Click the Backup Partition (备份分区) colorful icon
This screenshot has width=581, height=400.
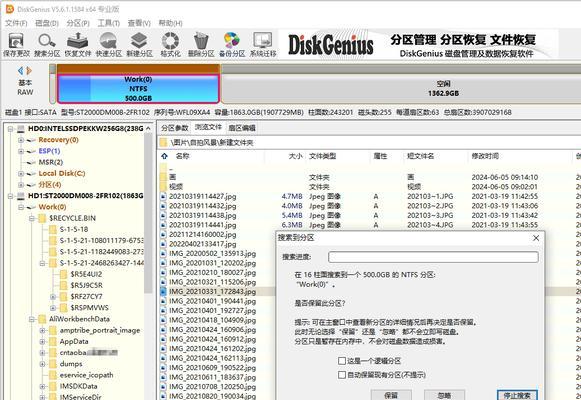click(232, 41)
